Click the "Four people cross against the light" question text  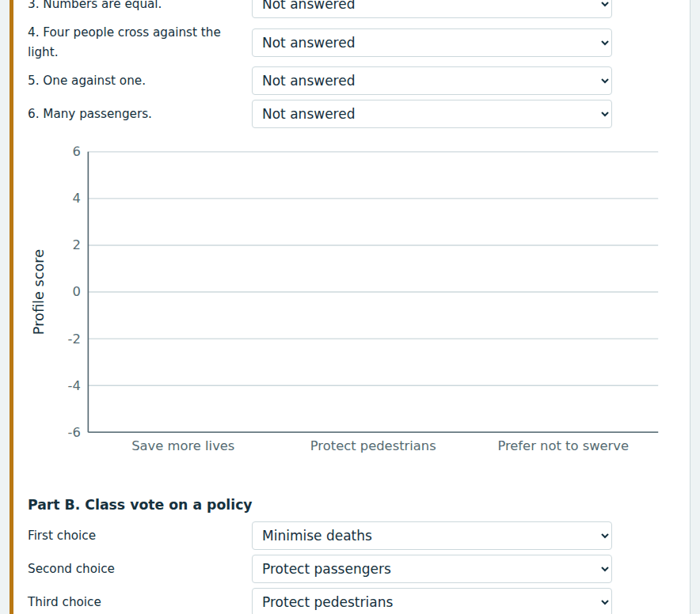[124, 42]
